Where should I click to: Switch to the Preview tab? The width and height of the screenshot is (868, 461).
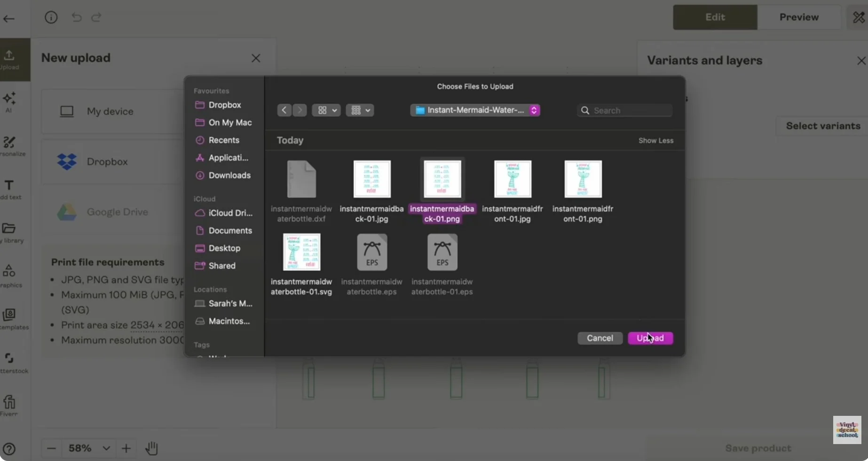[x=799, y=17]
